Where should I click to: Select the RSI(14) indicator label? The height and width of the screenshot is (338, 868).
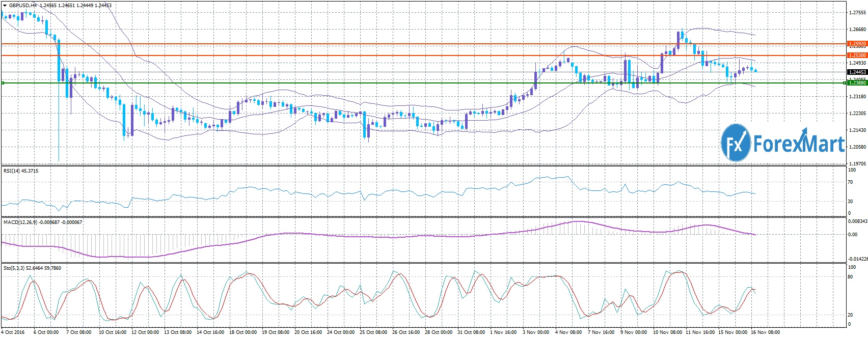point(20,171)
